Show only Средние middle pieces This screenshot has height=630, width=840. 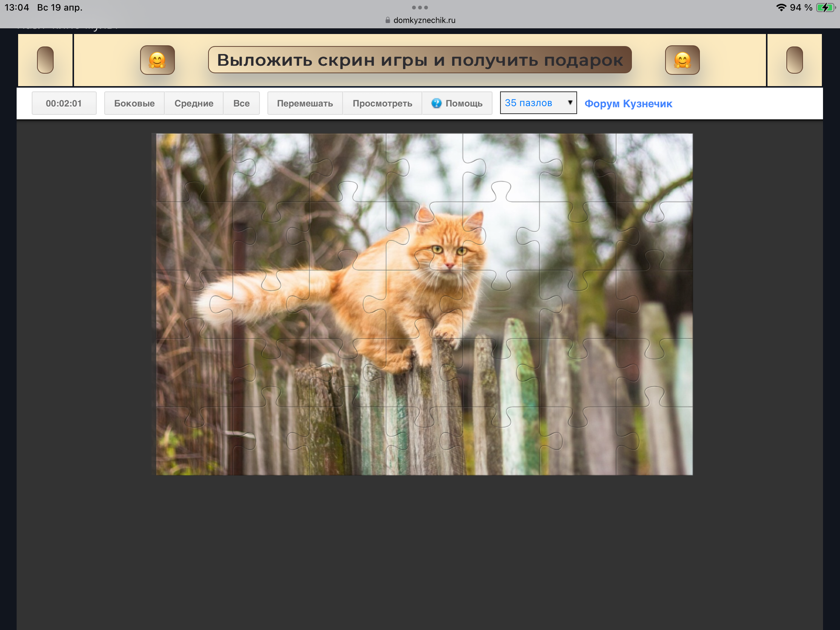(x=194, y=103)
